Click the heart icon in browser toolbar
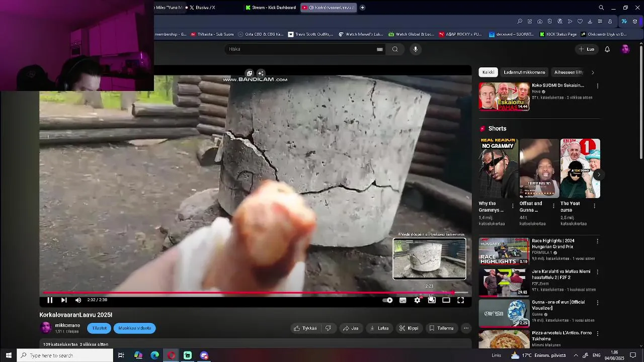This screenshot has height=362, width=644. point(580,21)
